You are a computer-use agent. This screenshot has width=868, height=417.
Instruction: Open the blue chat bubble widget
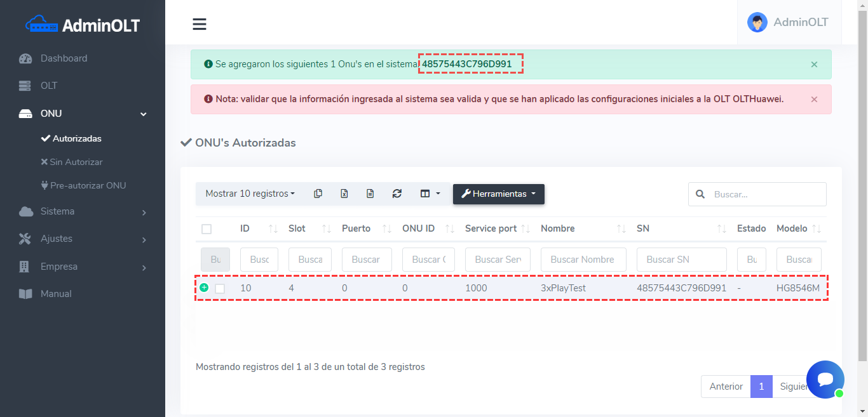[825, 380]
